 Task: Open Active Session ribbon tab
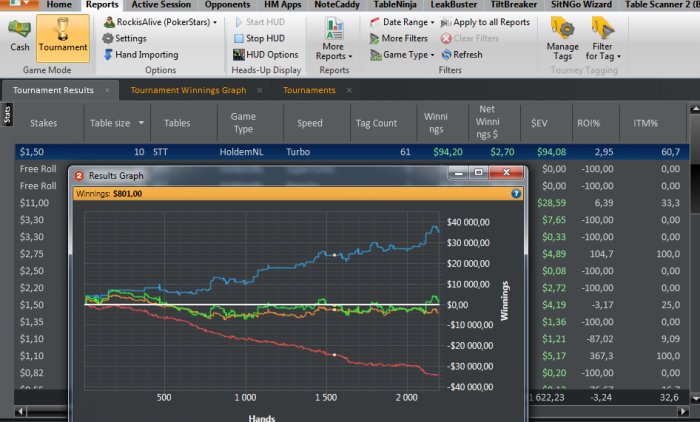coord(161,5)
